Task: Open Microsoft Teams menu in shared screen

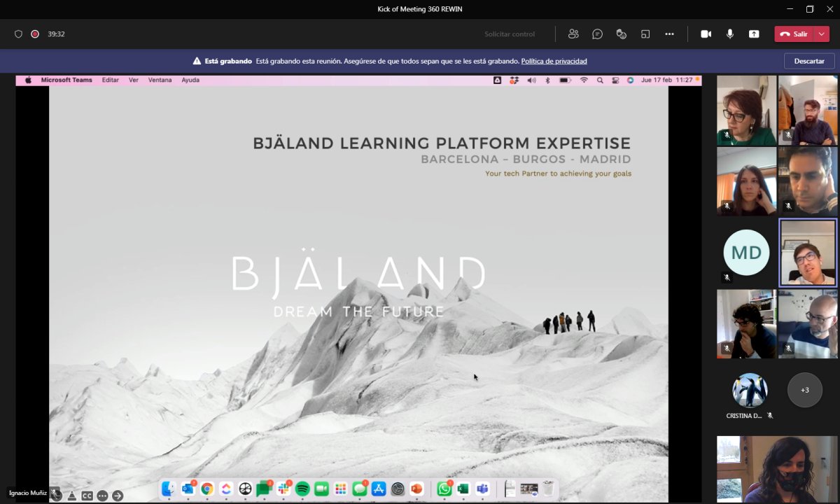Action: click(66, 80)
